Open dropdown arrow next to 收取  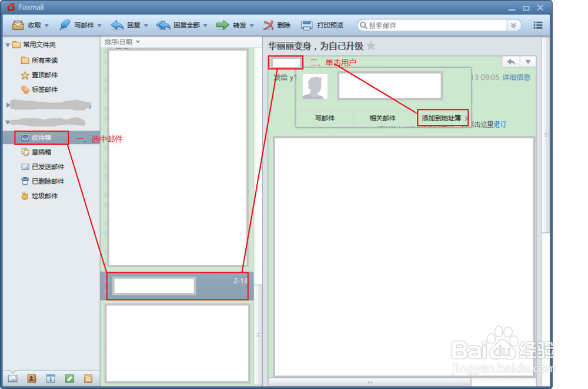pyautogui.click(x=47, y=25)
